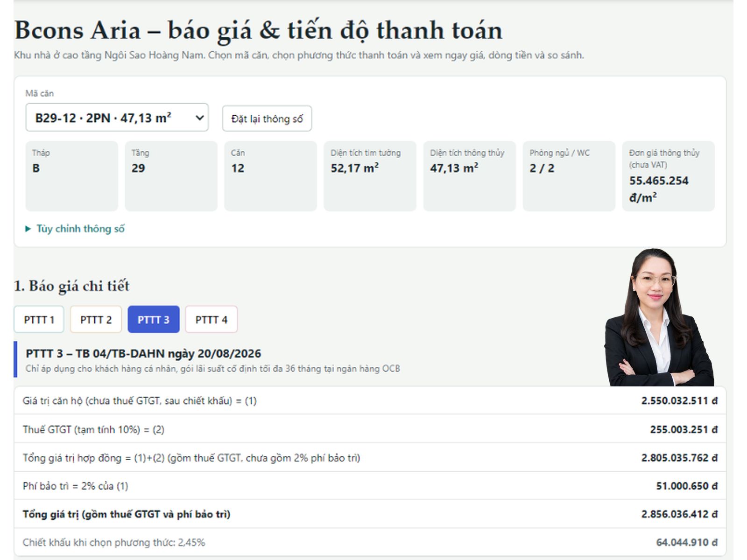Viewport: 747px width, 560px height.
Task: Click the OCB bank condition note text
Action: point(213,369)
